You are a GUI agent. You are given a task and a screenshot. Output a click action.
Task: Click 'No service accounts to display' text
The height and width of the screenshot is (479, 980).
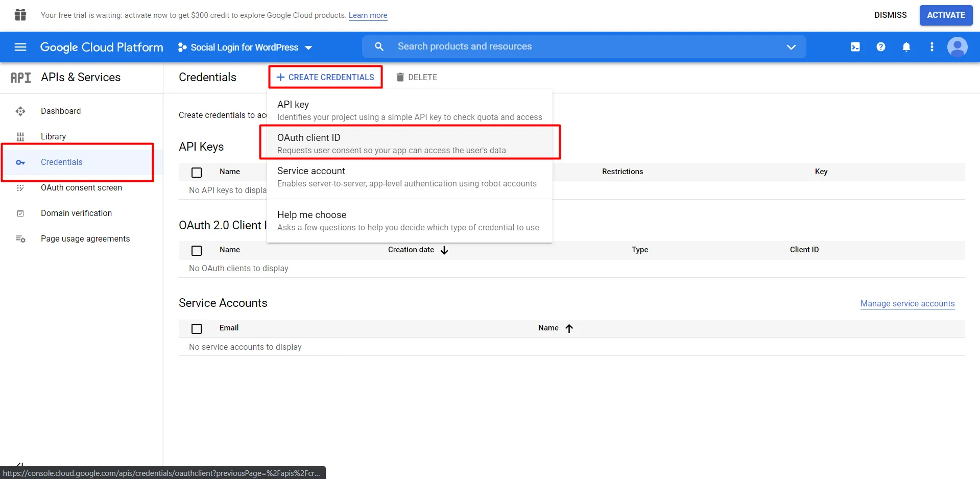[245, 347]
